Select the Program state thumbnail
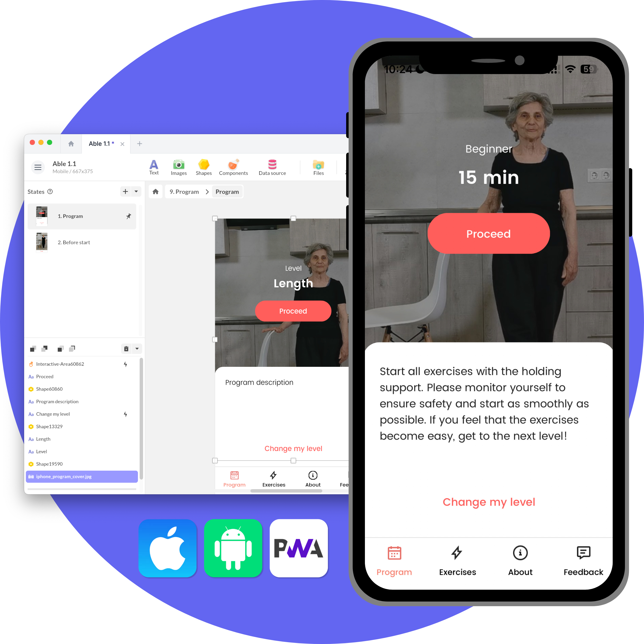 [42, 215]
